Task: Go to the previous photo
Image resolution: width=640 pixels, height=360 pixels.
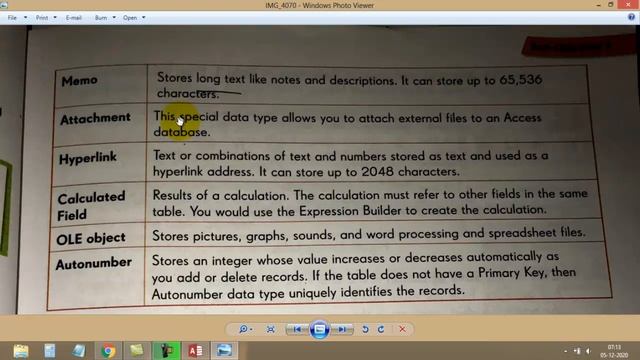Action: pyautogui.click(x=297, y=329)
